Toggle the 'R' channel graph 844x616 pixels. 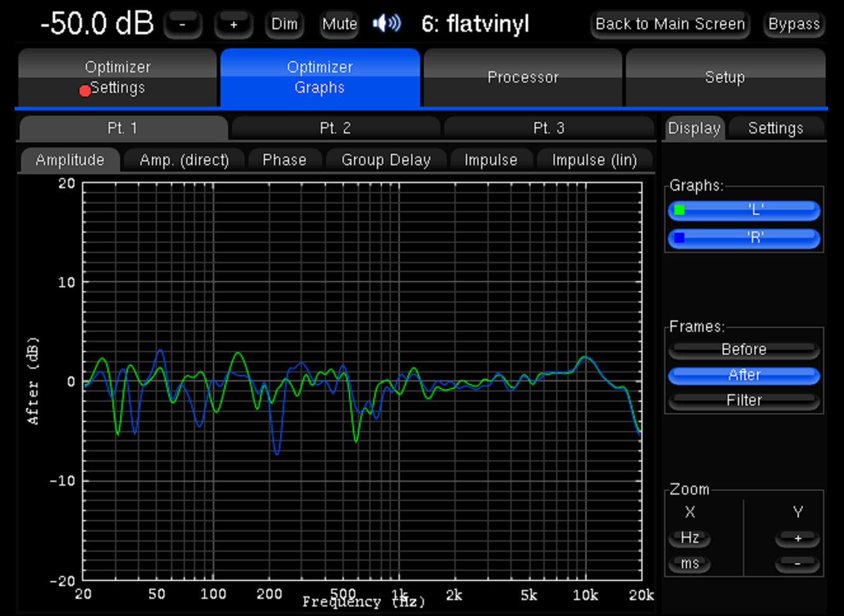coord(744,238)
